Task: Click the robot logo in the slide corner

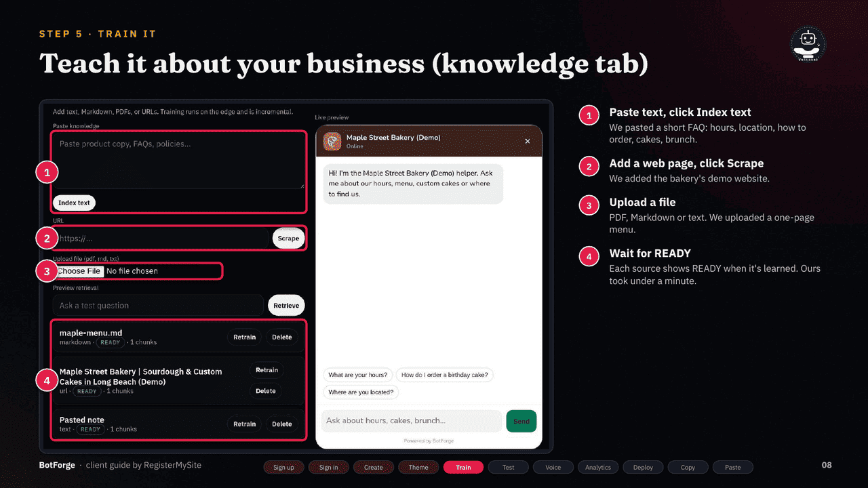Action: [x=808, y=45]
